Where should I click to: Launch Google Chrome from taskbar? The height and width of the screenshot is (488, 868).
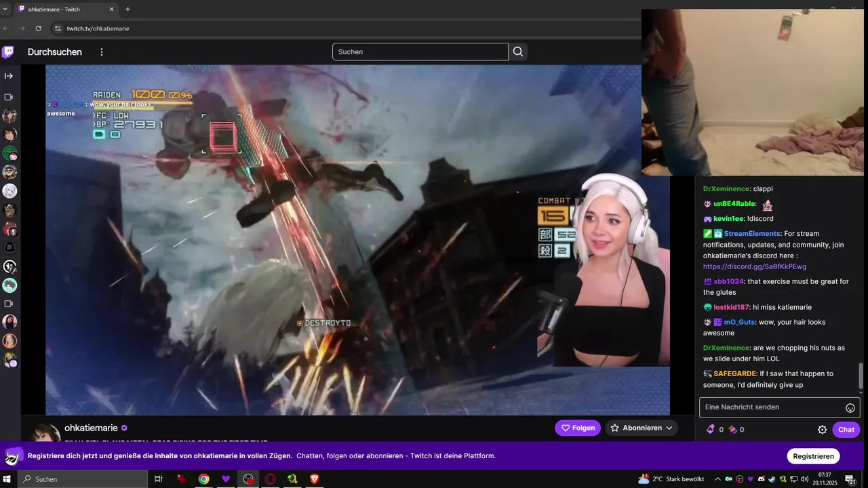(203, 479)
